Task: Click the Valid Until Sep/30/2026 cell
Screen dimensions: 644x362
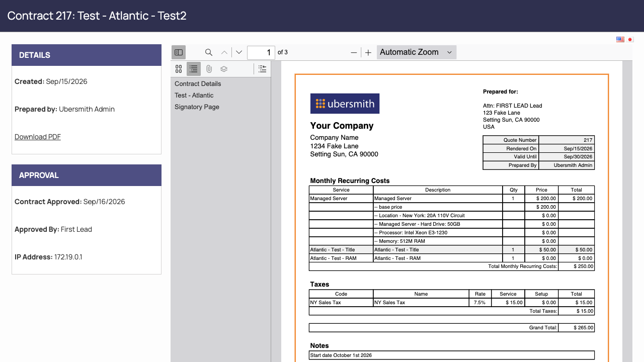Action: click(567, 157)
